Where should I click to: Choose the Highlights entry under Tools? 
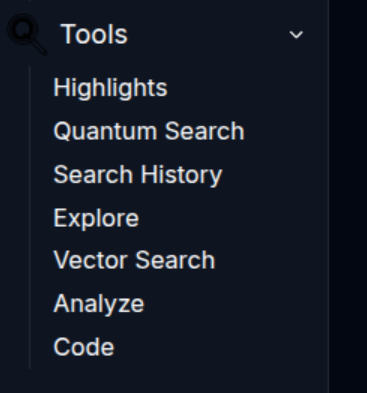click(110, 88)
